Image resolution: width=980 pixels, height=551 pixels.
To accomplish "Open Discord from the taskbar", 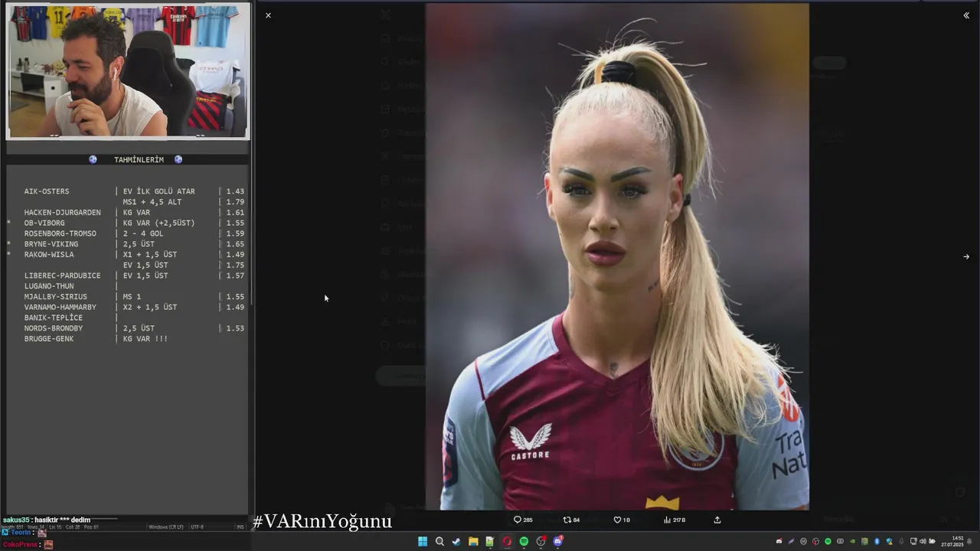I will (557, 541).
